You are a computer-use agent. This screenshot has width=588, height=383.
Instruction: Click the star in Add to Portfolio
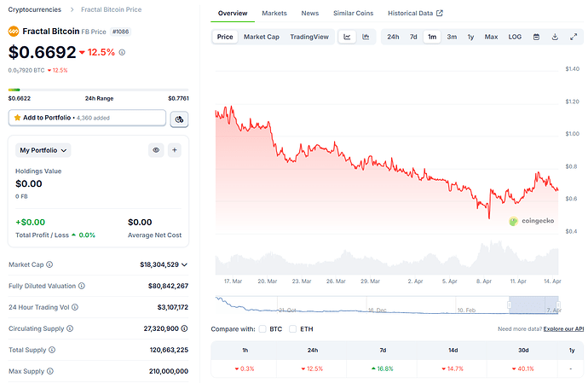(x=17, y=118)
